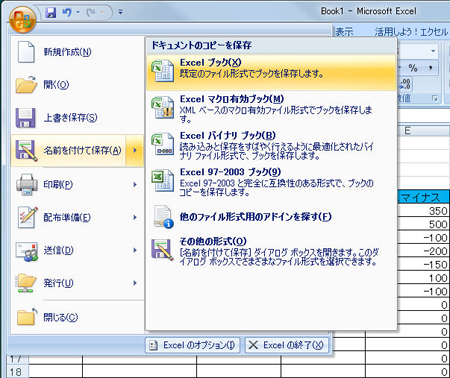Select 閉じる(C) menu entry
This screenshot has height=378, width=450.
click(77, 317)
